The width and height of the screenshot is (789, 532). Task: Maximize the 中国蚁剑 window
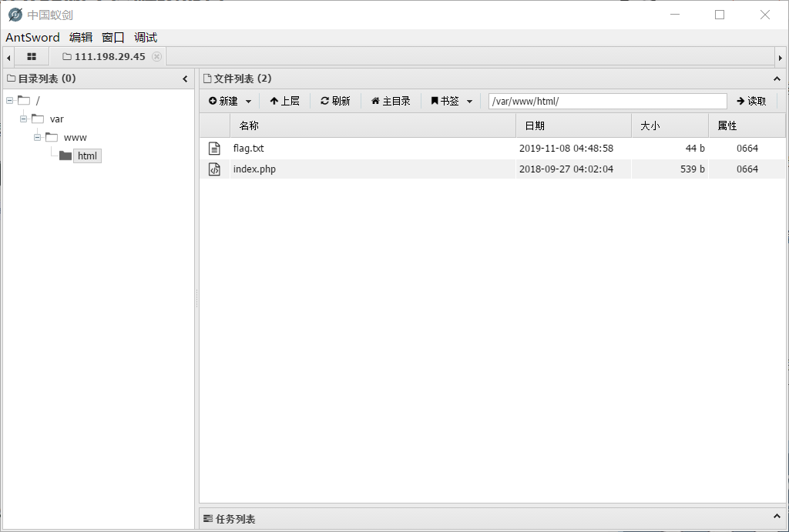[720, 15]
